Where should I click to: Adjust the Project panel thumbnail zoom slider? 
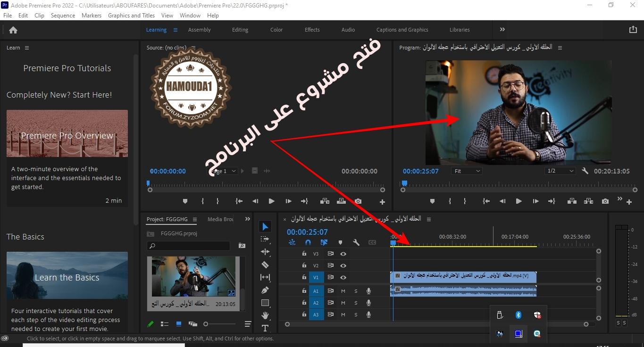(x=220, y=324)
